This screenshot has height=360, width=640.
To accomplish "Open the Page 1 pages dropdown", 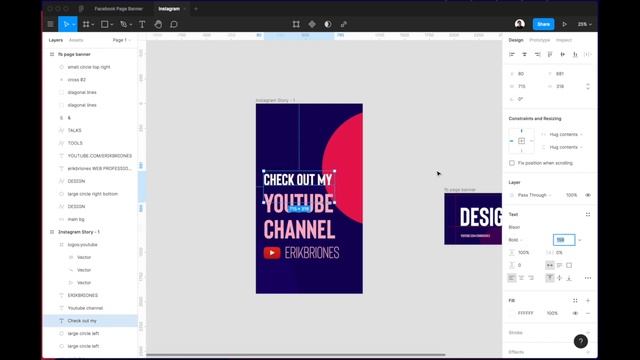I will coord(122,40).
